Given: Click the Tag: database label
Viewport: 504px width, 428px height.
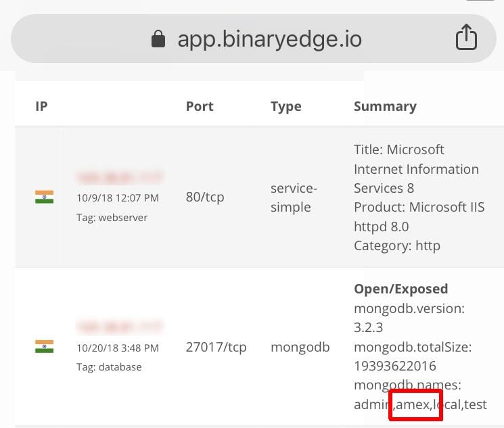Looking at the screenshot, I should pos(109,367).
